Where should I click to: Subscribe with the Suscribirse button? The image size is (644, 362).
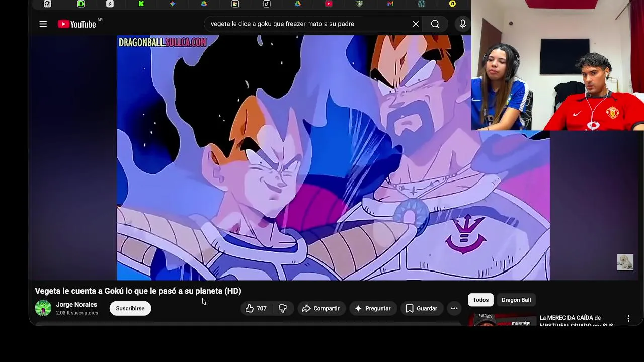(x=130, y=308)
